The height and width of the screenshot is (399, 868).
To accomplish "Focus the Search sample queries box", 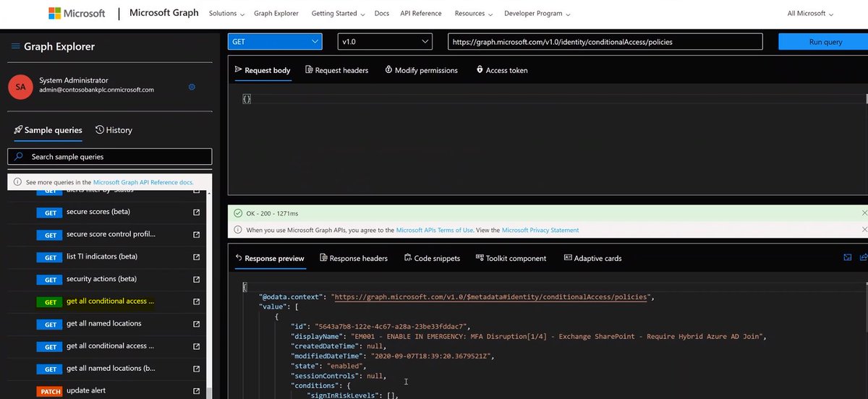I will coord(110,156).
